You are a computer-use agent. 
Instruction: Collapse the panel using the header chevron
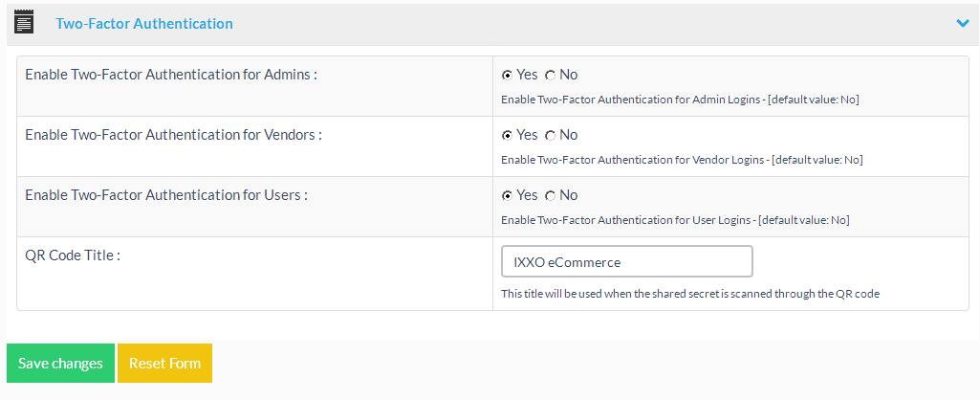point(962,23)
